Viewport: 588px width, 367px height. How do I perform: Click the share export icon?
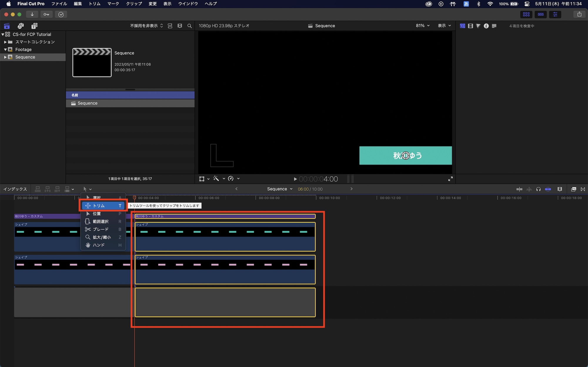tap(579, 14)
